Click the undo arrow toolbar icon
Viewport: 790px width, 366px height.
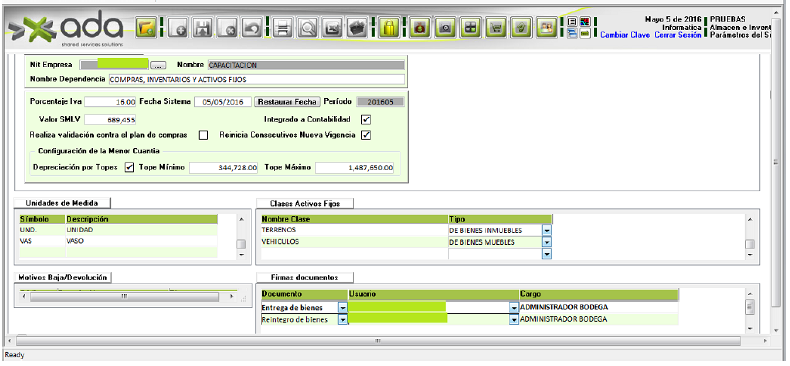pyautogui.click(x=252, y=28)
